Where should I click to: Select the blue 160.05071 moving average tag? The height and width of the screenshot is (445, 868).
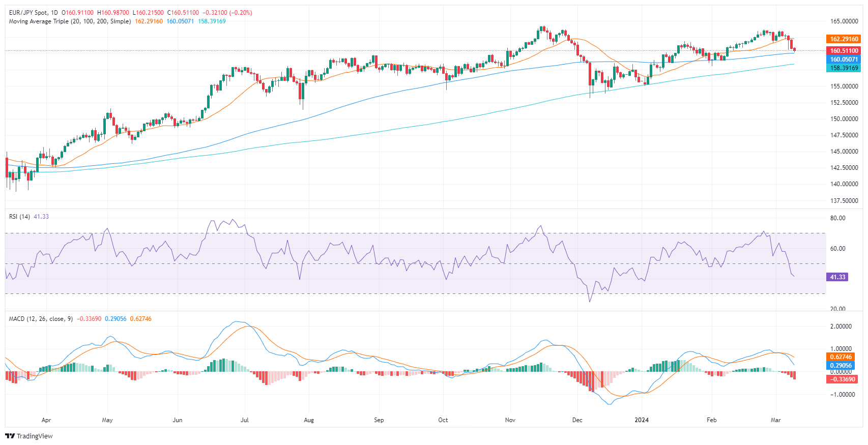[x=844, y=60]
